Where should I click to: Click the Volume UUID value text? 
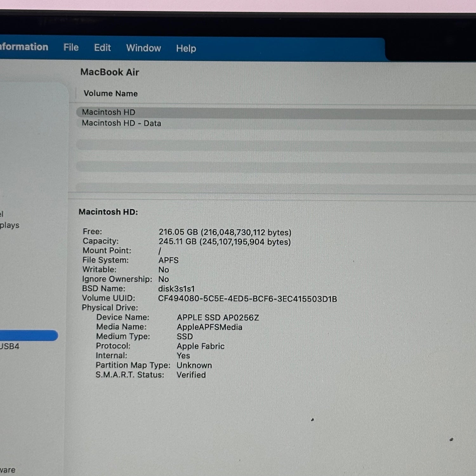(247, 299)
